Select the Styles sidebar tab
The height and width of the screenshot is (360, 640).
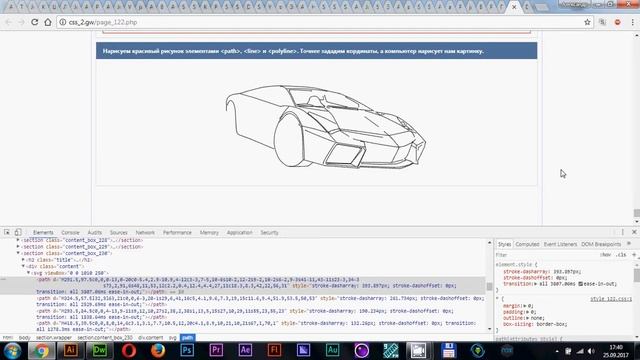[504, 244]
